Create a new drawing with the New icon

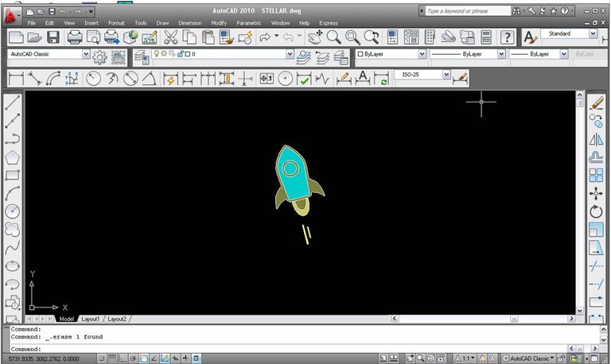tap(16, 37)
